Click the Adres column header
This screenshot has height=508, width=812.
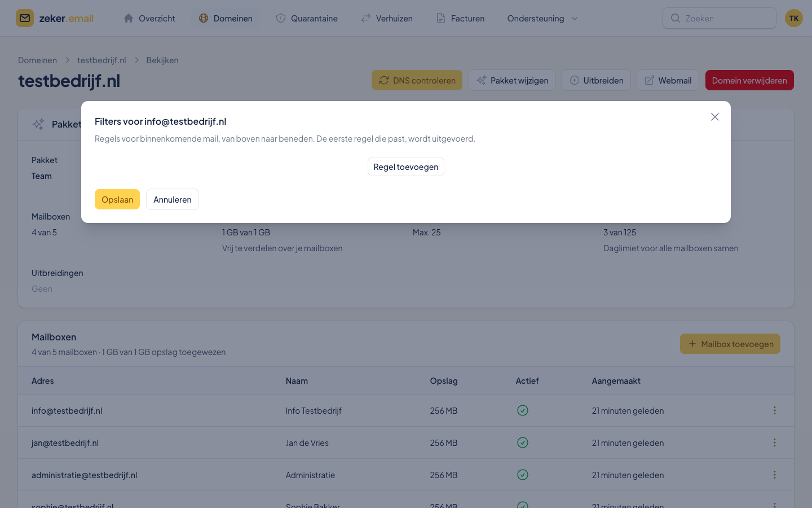pos(43,380)
